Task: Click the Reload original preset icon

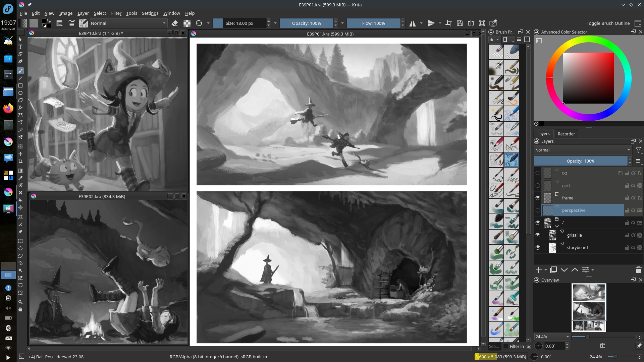Action: tap(199, 23)
